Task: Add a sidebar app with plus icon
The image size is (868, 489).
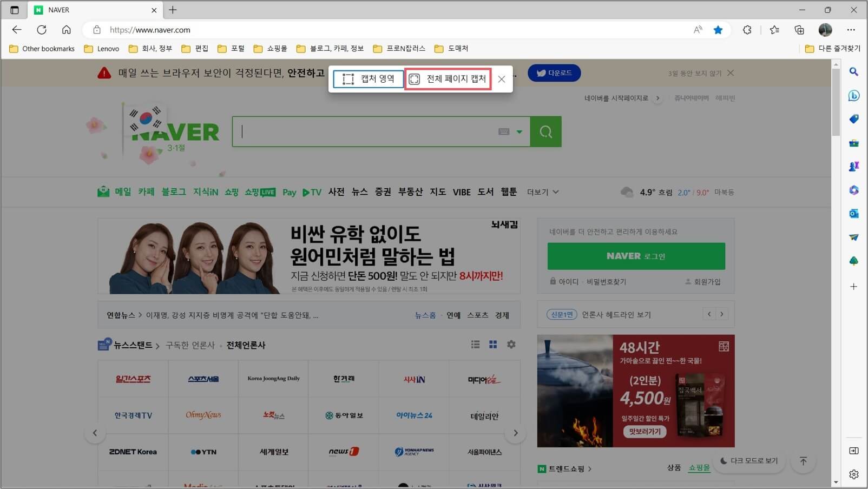Action: (x=854, y=287)
